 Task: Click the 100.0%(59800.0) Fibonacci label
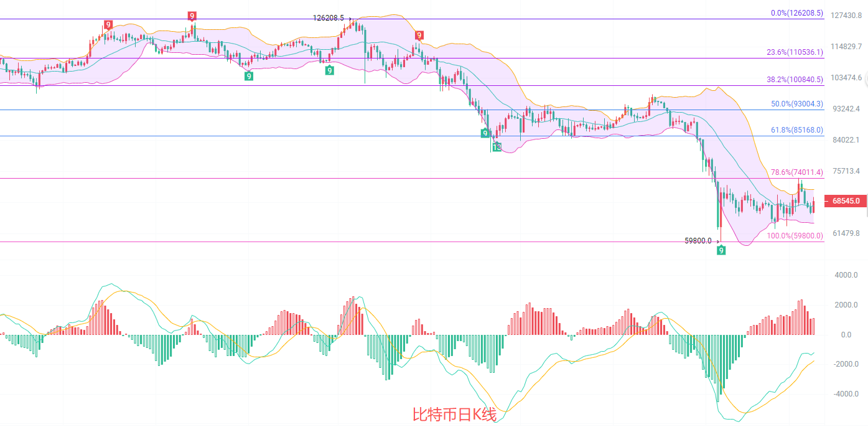pos(795,237)
